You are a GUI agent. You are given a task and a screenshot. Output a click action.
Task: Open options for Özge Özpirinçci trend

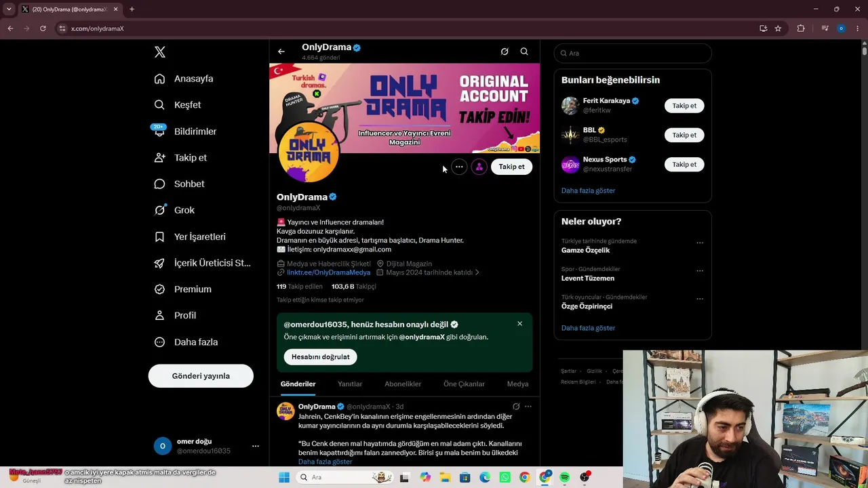(700, 299)
